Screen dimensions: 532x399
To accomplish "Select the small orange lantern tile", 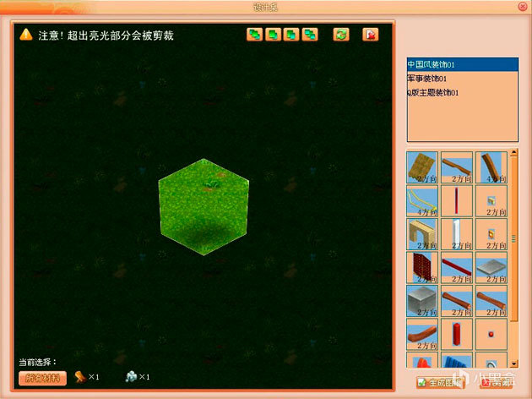I will 491,234.
